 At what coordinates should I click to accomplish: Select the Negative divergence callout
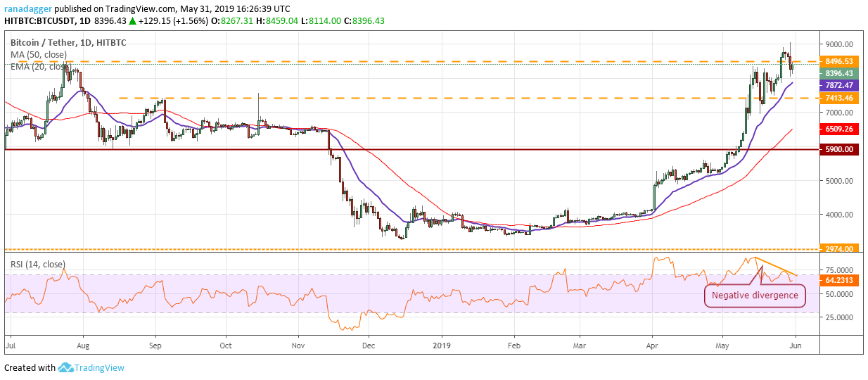pos(755,296)
